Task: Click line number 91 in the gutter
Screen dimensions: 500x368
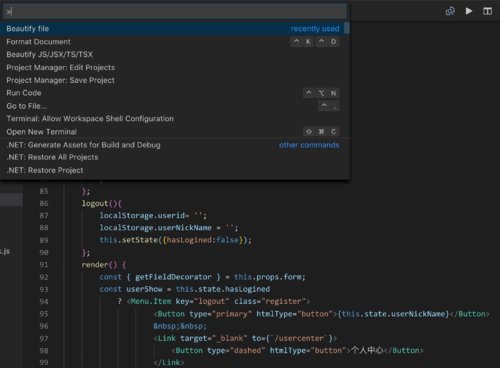Action: point(44,265)
